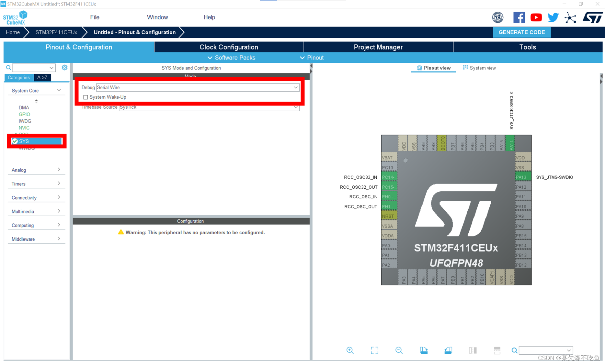Open the Window menu
This screenshot has height=364, width=605.
(157, 17)
